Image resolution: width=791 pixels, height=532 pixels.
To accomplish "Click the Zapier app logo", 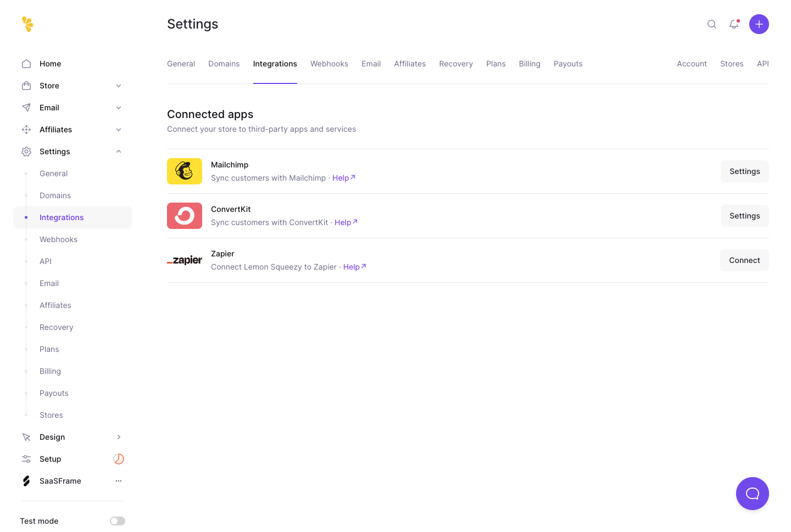I will click(185, 260).
